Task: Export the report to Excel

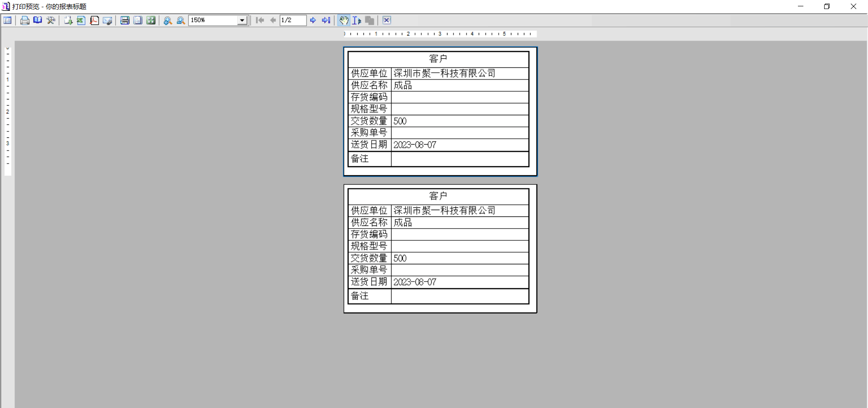Action: coord(81,20)
